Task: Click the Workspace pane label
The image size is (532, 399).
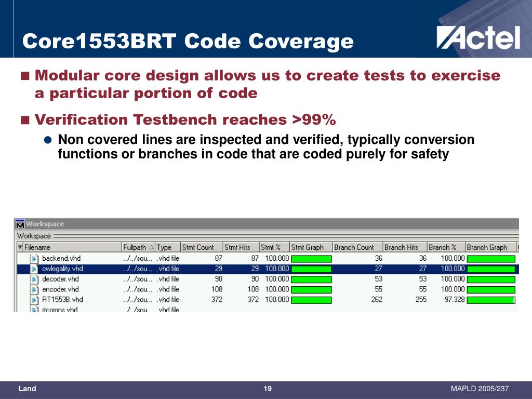Action: click(x=34, y=236)
